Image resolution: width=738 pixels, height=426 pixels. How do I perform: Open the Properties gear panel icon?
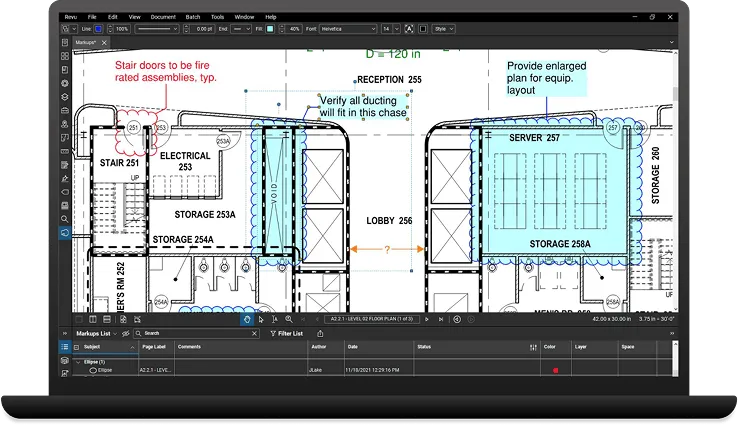pyautogui.click(x=65, y=83)
